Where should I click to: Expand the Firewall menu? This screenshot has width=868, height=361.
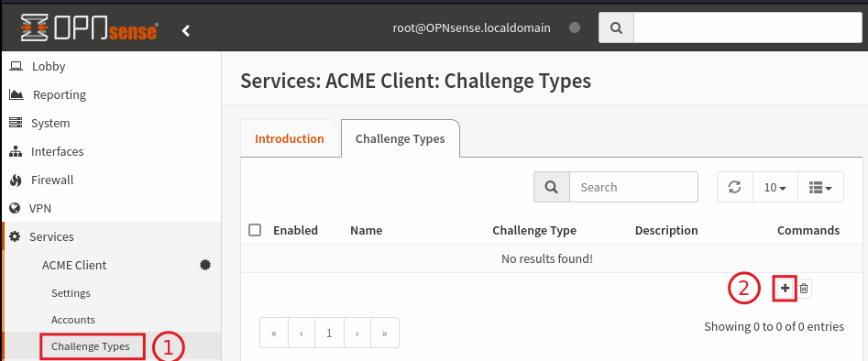[x=111, y=180]
